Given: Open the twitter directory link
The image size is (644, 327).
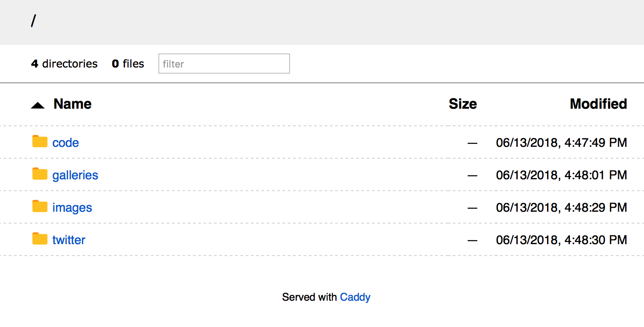Looking at the screenshot, I should [68, 240].
